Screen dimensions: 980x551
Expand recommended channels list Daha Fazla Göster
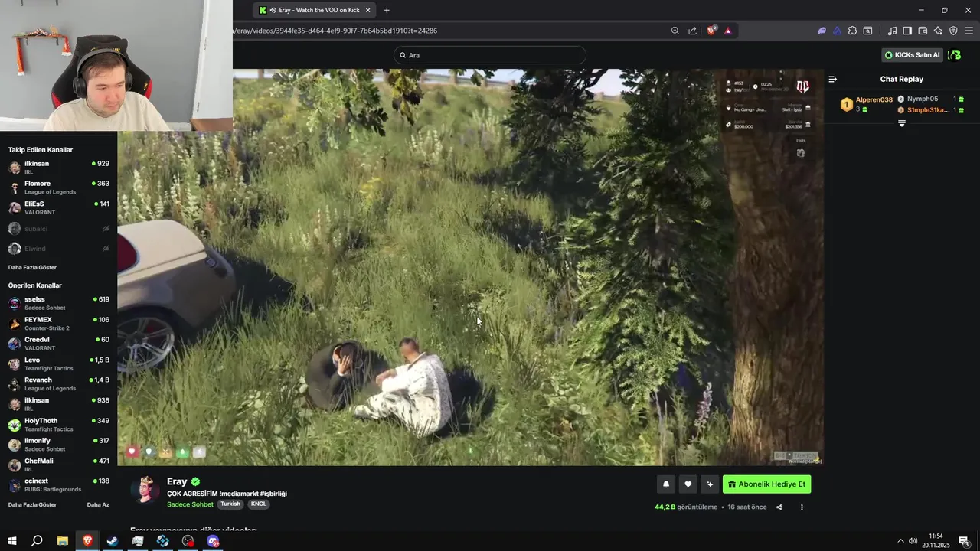[32, 504]
